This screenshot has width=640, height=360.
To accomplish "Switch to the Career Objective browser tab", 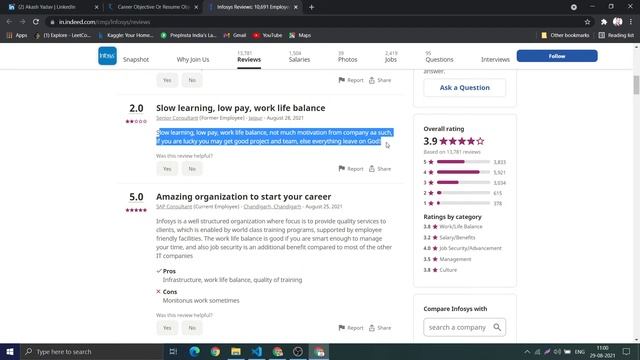I will (x=153, y=7).
